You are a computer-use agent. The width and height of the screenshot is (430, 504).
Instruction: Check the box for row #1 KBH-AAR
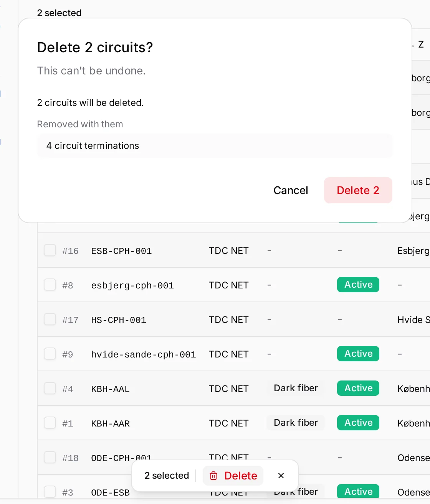(x=50, y=423)
